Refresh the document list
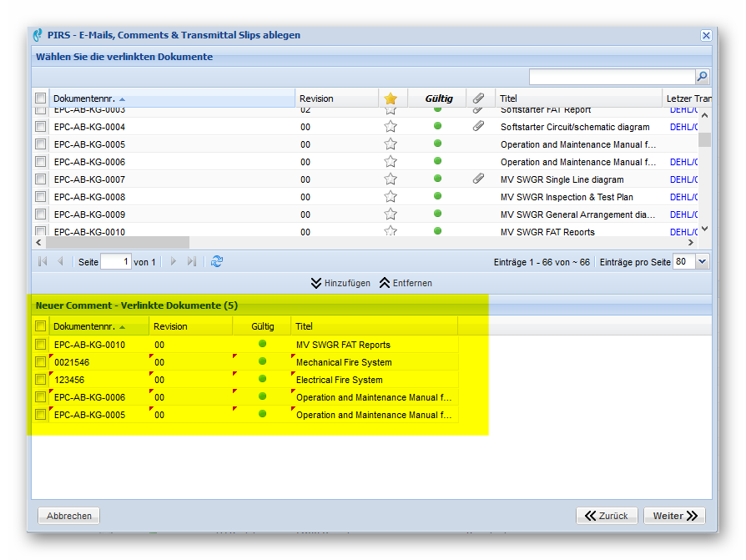 (217, 261)
